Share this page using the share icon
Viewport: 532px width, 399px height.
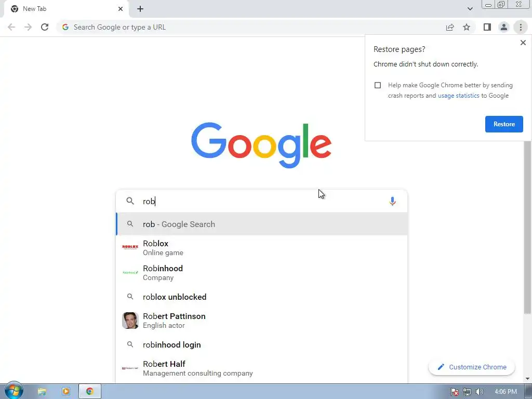(x=450, y=27)
